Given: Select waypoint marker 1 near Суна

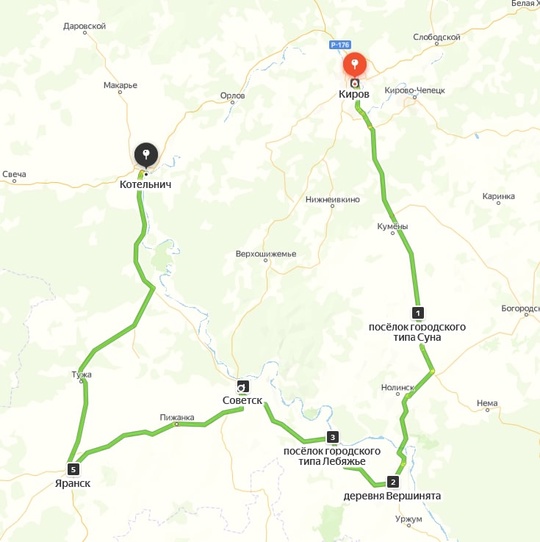Looking at the screenshot, I should (x=418, y=313).
